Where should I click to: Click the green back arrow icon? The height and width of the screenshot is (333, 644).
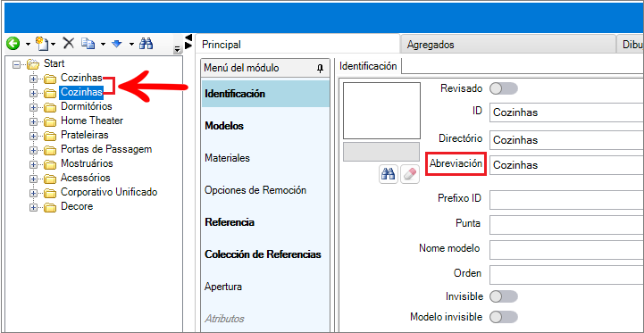click(x=13, y=43)
